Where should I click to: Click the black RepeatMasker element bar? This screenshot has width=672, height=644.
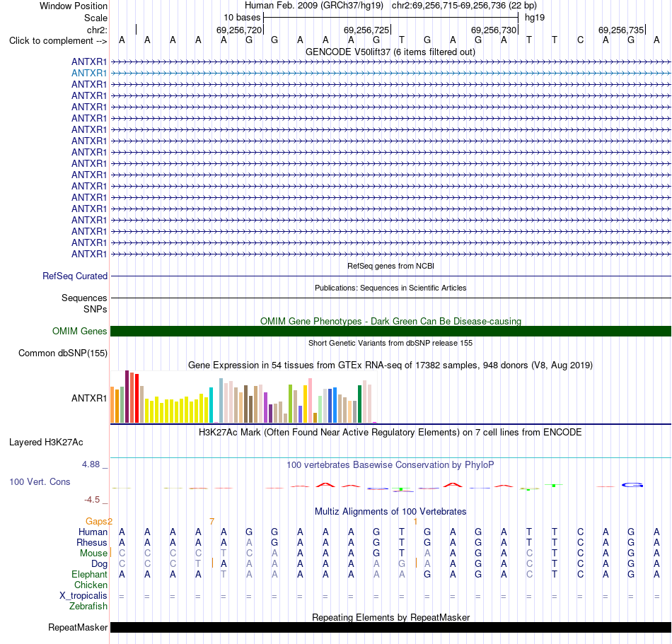[390, 627]
